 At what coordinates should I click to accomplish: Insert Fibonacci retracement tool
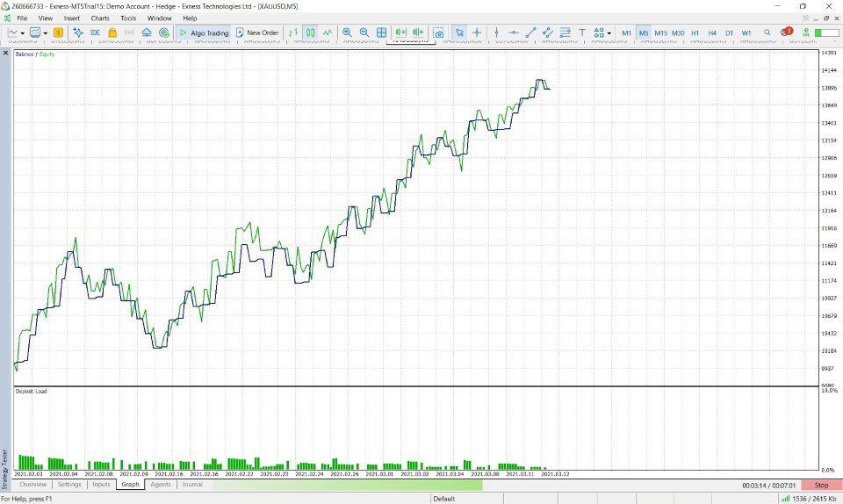click(565, 32)
